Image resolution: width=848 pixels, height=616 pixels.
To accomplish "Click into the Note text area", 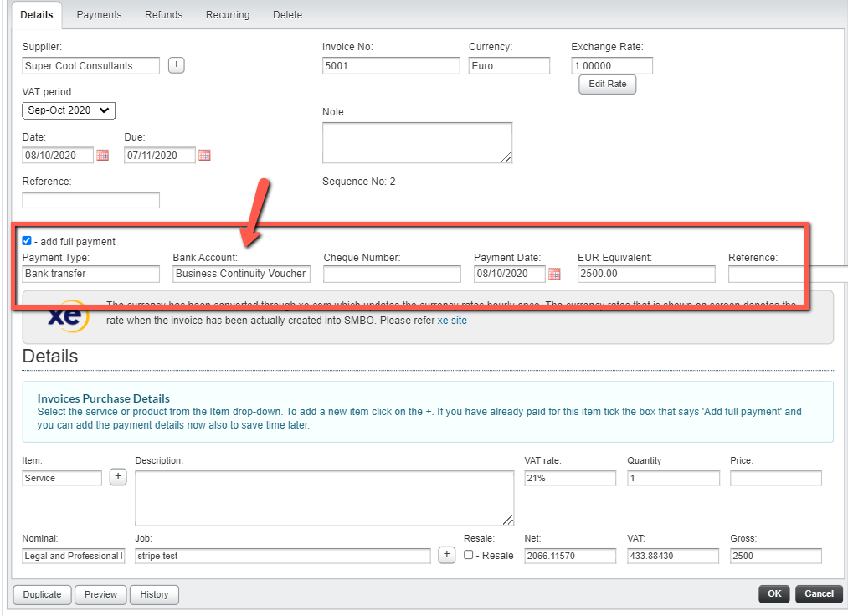I will (x=417, y=142).
